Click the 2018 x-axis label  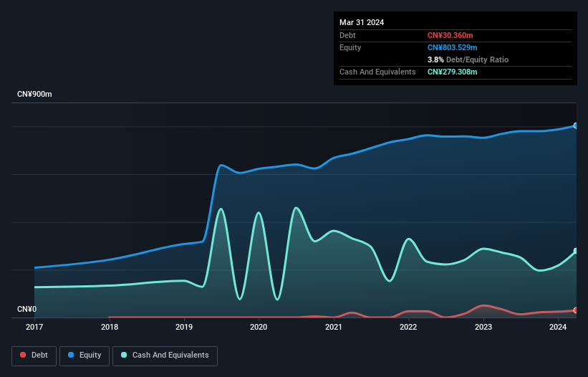tap(110, 327)
